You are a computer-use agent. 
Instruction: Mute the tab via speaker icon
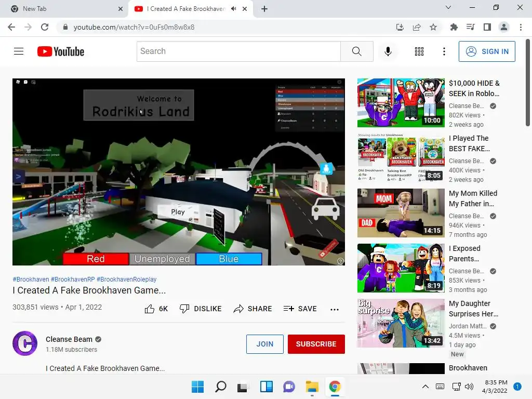[x=233, y=9]
